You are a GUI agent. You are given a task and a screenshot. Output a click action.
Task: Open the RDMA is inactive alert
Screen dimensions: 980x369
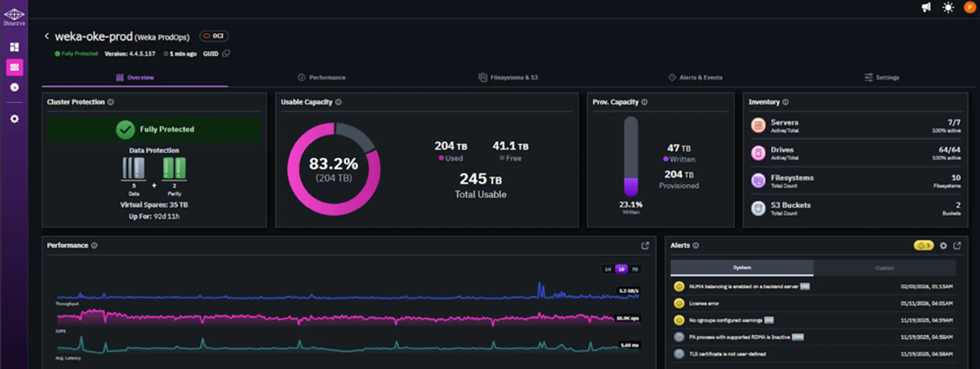(813, 337)
